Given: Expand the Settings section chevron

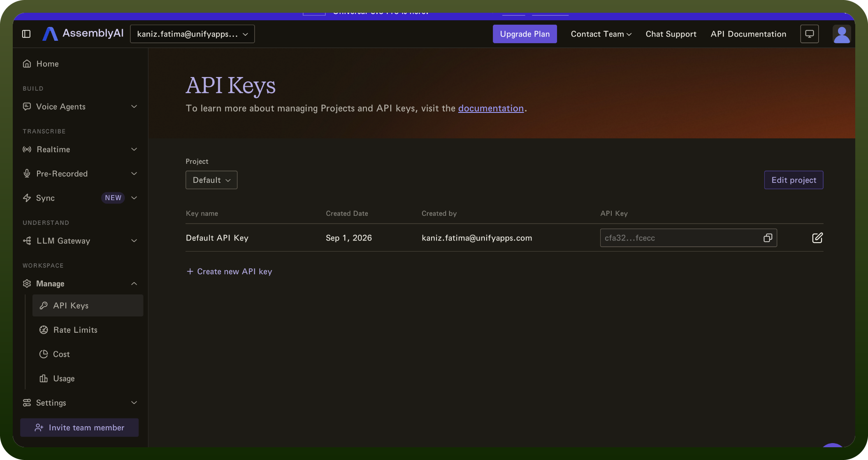Looking at the screenshot, I should [x=134, y=403].
